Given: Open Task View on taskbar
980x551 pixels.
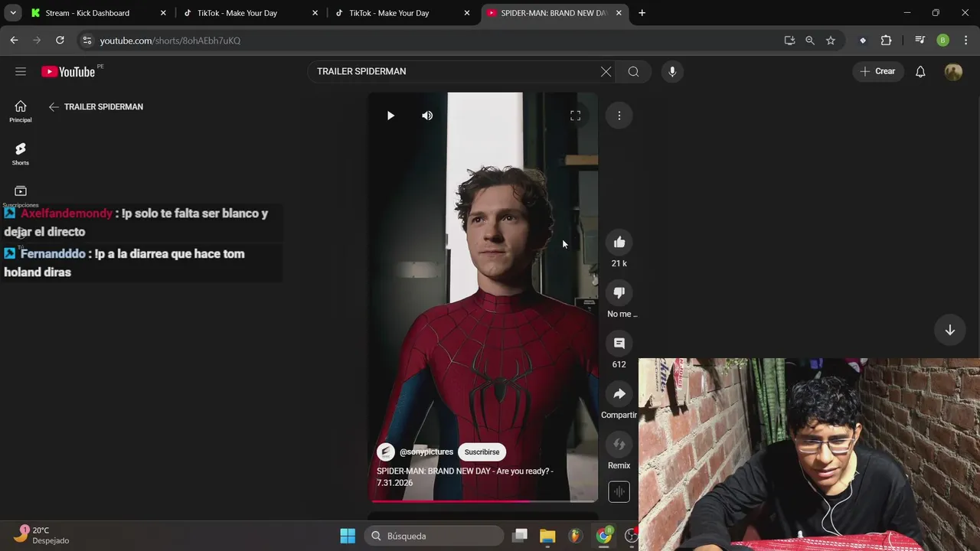Looking at the screenshot, I should 520,536.
